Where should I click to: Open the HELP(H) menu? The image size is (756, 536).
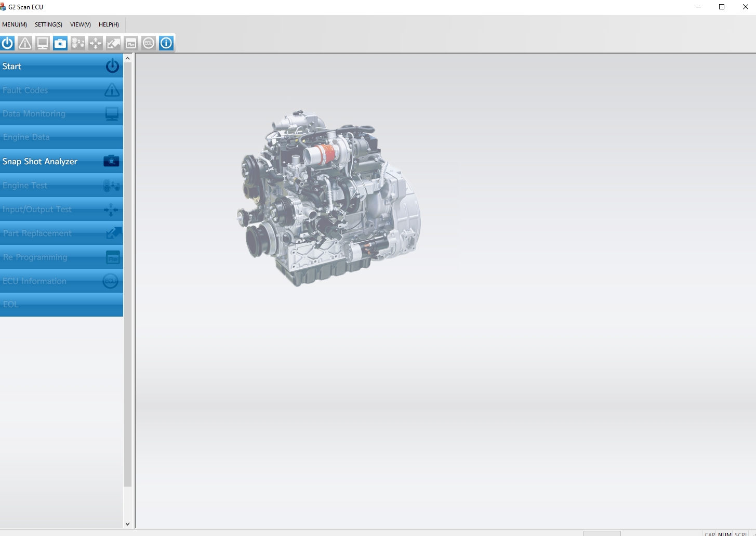[108, 24]
